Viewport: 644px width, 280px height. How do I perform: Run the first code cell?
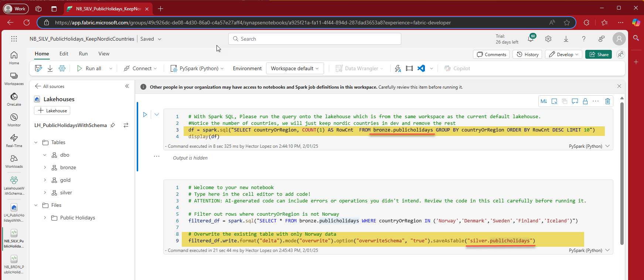coord(145,115)
